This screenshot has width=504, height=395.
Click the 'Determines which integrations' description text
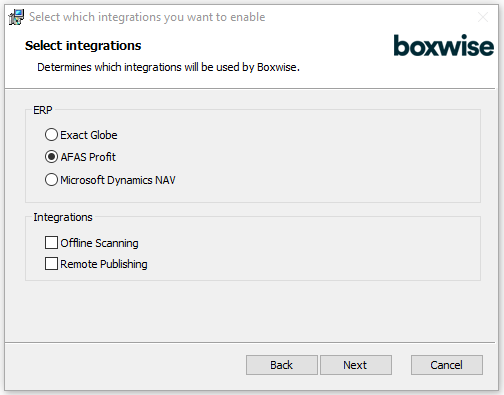pos(168,67)
